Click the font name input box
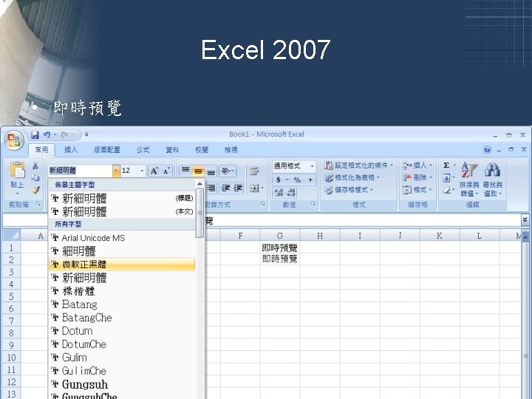The height and width of the screenshot is (399, 532). coord(80,171)
